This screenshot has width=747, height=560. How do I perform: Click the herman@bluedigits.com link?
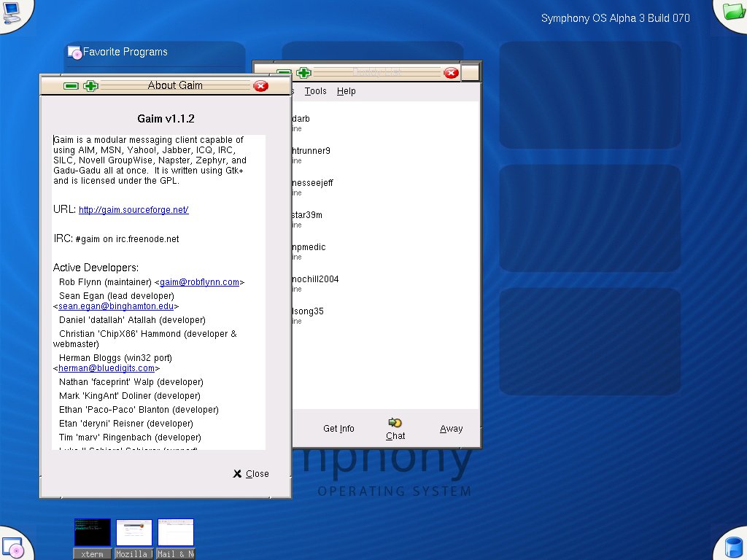click(107, 368)
